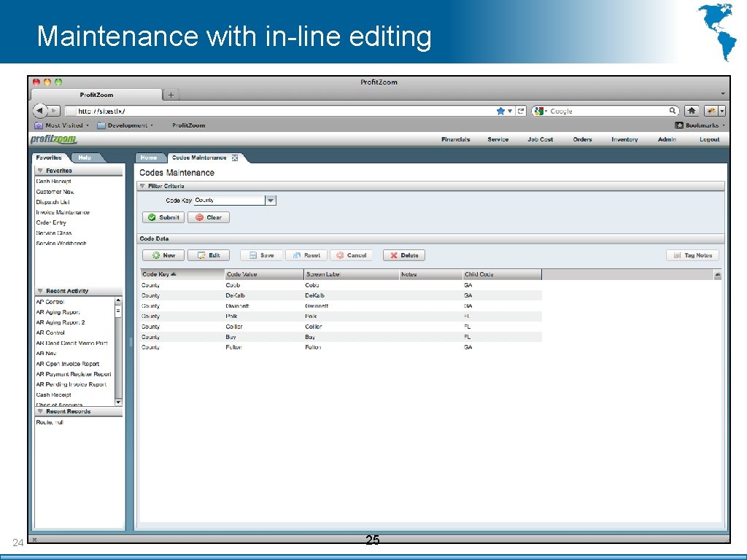Open Service Workbench favorite

click(61, 244)
